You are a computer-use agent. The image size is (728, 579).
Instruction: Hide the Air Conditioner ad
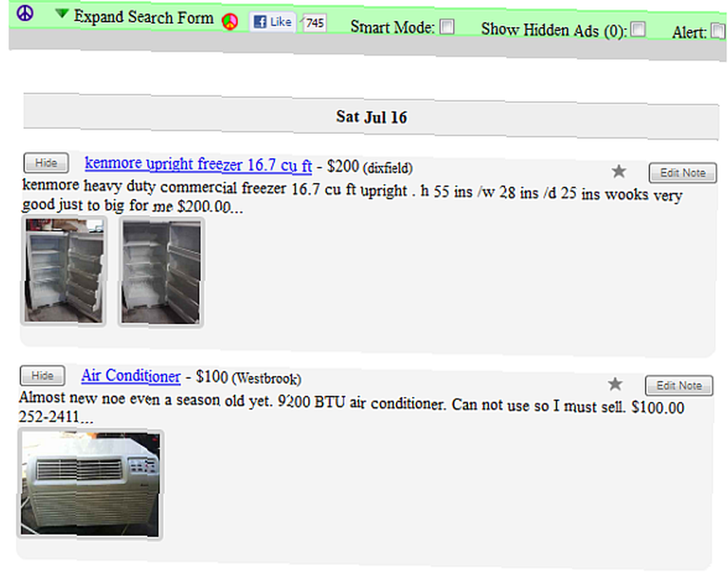[42, 376]
